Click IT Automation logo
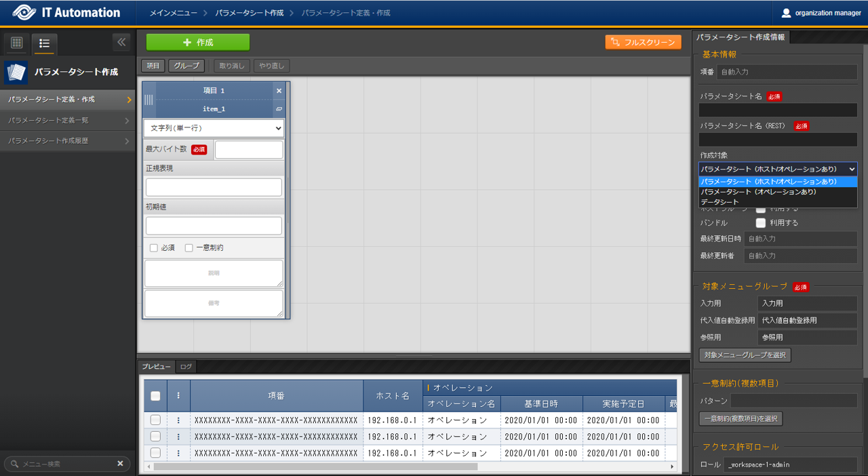 66,13
